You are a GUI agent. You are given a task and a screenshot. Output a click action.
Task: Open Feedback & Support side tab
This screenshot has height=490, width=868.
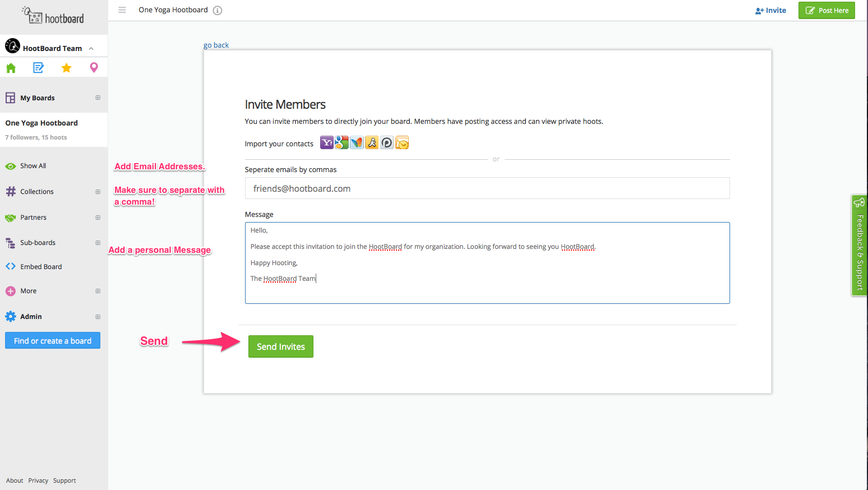(x=859, y=245)
